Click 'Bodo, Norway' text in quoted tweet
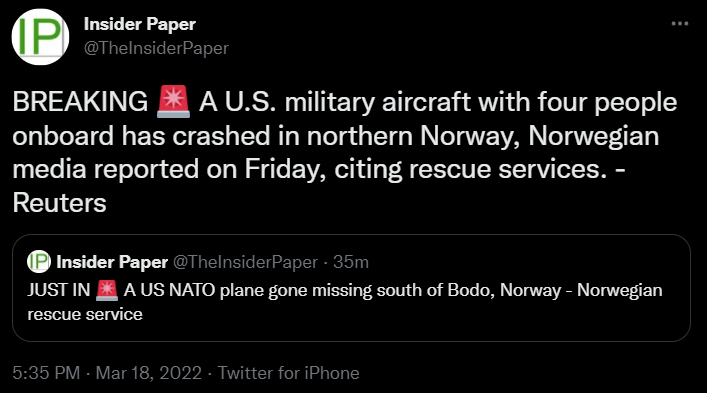Image resolution: width=707 pixels, height=393 pixels. [x=505, y=290]
